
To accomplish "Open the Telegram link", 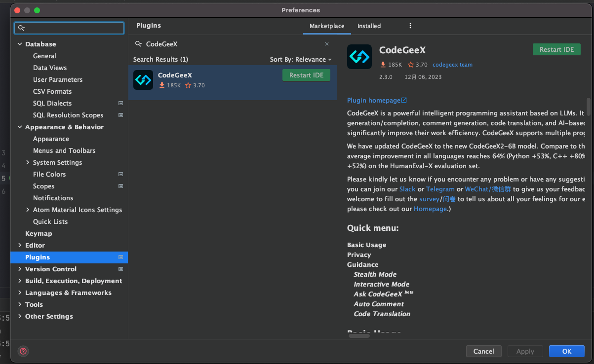I will [x=440, y=189].
